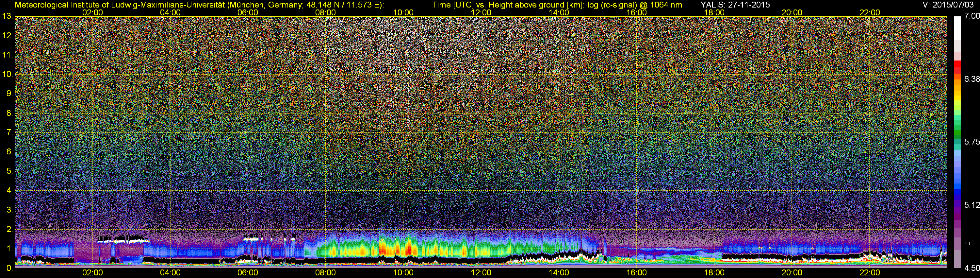Select the 12 km height label
The image size is (980, 278).
[7, 35]
